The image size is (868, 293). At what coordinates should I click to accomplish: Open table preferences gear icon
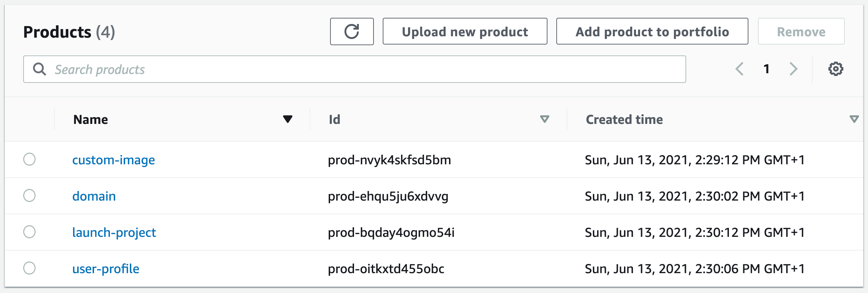point(836,69)
